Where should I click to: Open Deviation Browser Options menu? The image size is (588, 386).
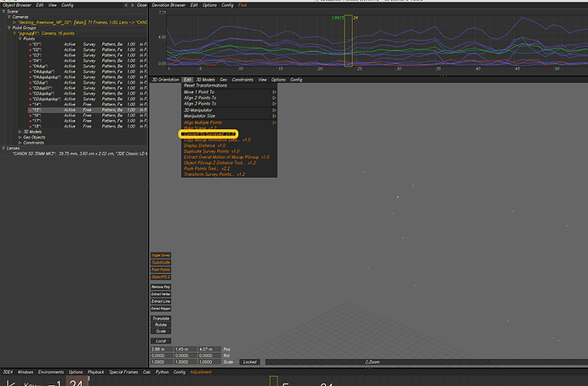[209, 5]
